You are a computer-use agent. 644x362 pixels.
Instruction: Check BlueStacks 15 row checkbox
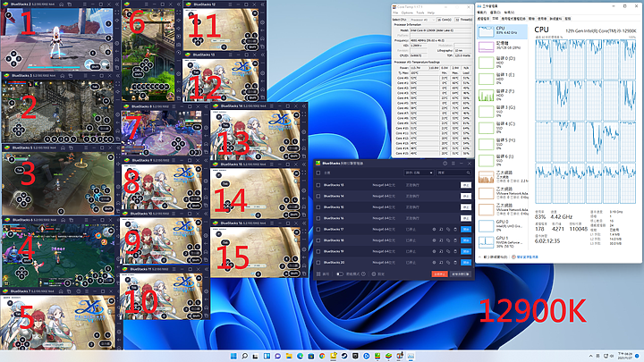coord(318,207)
